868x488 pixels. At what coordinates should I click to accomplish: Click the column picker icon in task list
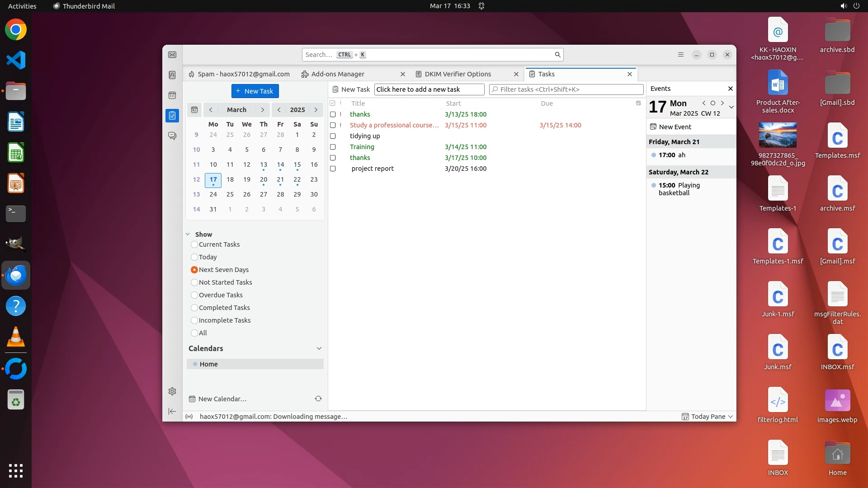click(638, 103)
